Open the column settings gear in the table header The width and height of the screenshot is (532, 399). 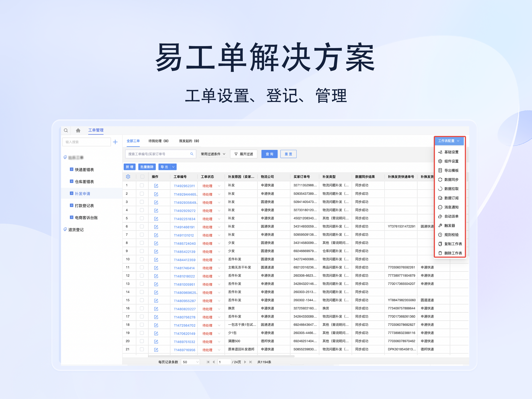[128, 176]
